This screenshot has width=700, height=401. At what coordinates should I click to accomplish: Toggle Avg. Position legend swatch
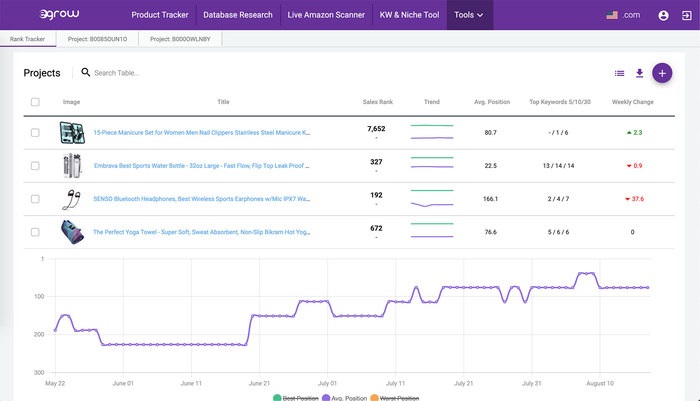pos(326,398)
